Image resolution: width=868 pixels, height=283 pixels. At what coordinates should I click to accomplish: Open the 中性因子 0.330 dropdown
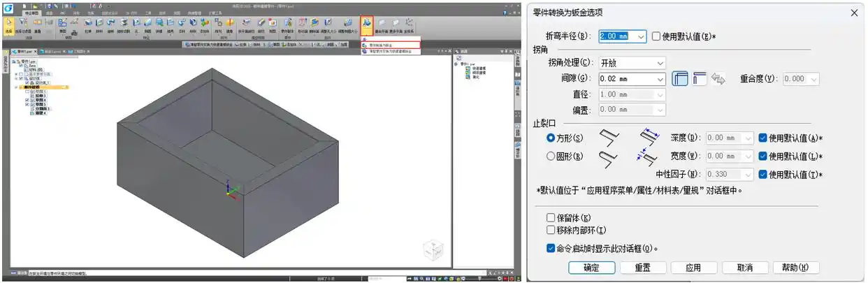click(748, 175)
